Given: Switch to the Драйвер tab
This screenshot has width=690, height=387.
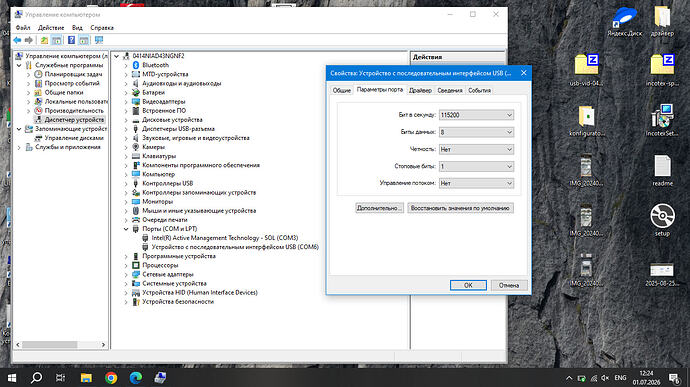Looking at the screenshot, I should (420, 90).
